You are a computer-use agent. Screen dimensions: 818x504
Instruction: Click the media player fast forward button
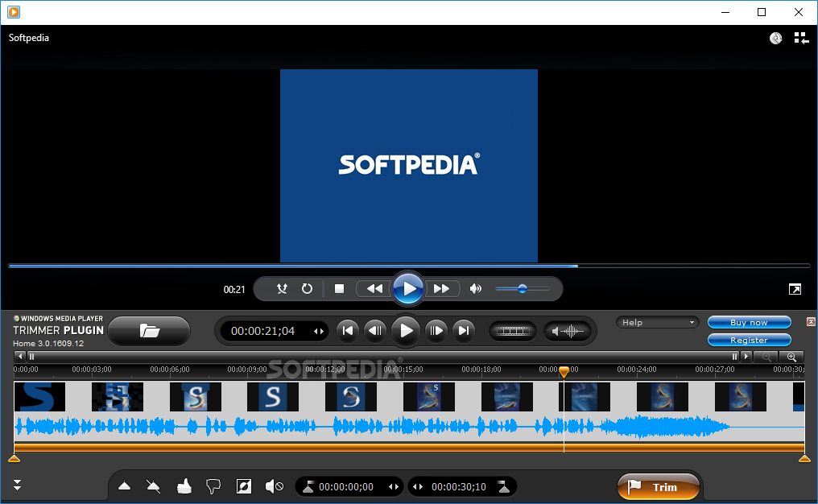441,288
